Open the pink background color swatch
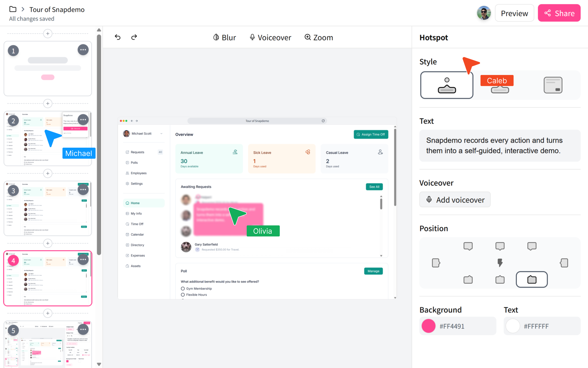 click(x=428, y=326)
